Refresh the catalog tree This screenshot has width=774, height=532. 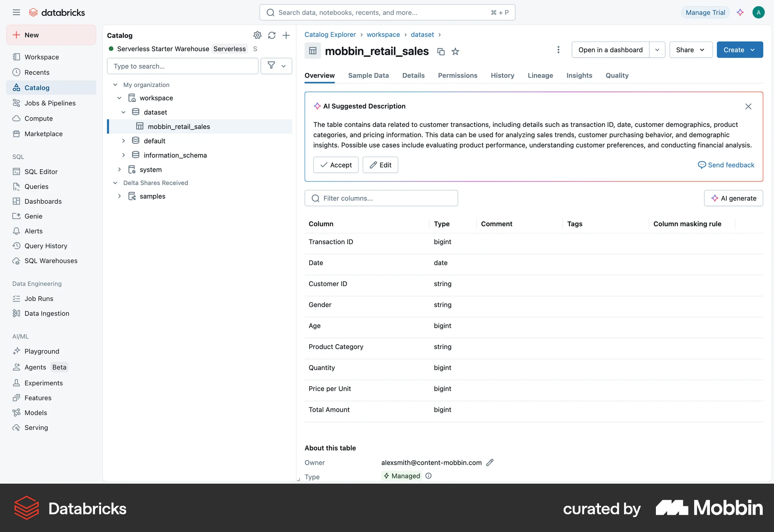coord(272,35)
